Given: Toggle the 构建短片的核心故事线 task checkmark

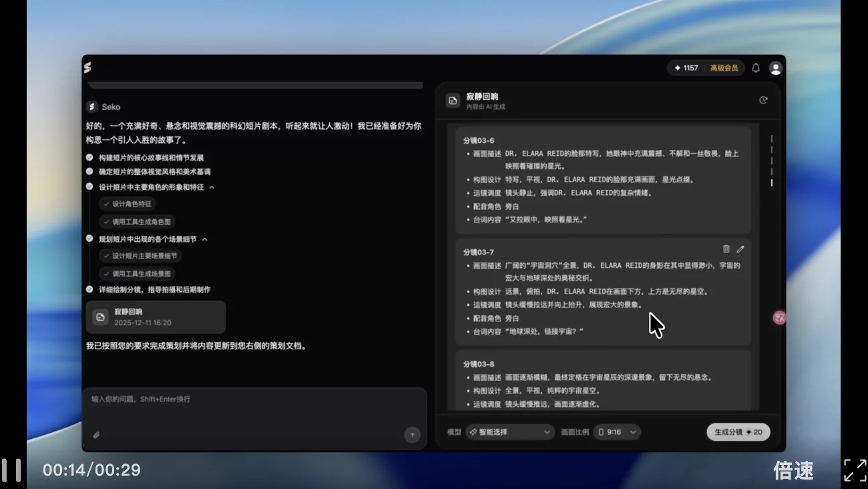Looking at the screenshot, I should click(x=89, y=158).
